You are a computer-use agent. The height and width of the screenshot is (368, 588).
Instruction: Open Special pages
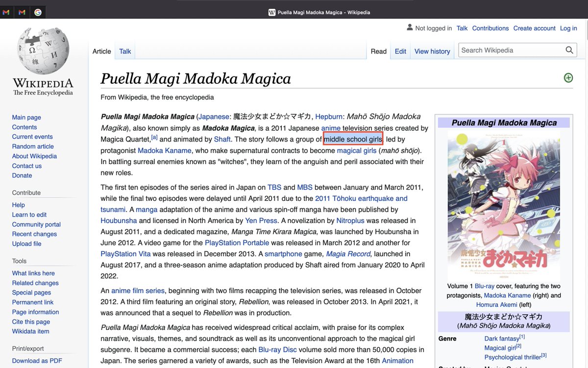[x=32, y=293]
